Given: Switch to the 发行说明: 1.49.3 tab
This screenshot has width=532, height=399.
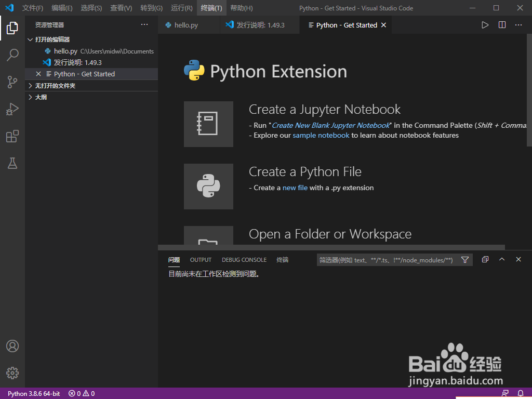Looking at the screenshot, I should tap(260, 25).
